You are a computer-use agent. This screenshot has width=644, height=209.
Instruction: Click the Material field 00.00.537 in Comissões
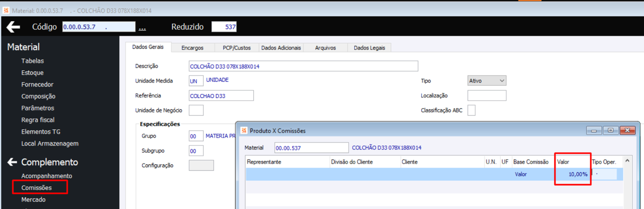pyautogui.click(x=312, y=148)
